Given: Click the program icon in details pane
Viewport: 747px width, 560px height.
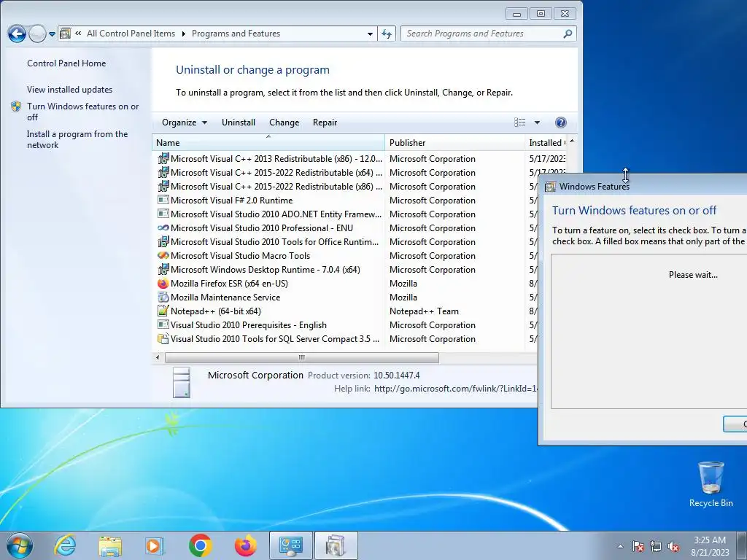Looking at the screenshot, I should click(182, 382).
